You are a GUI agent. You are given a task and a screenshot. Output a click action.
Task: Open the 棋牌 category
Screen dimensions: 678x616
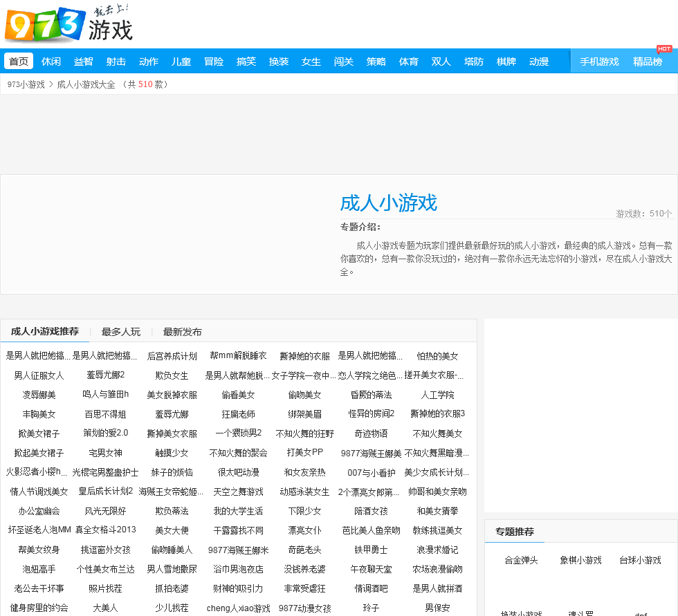coord(506,62)
